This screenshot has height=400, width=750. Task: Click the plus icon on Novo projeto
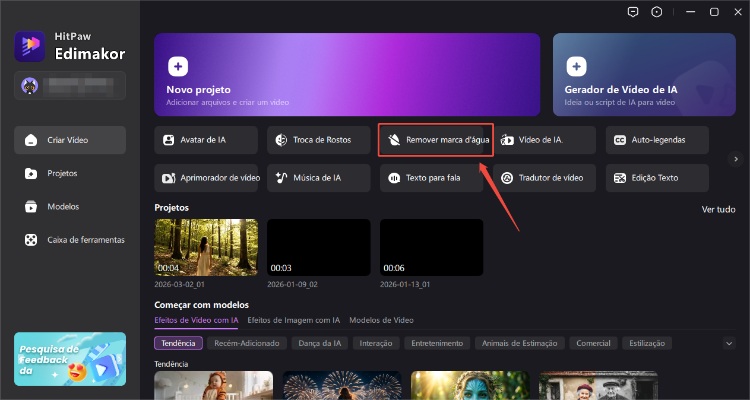[178, 67]
